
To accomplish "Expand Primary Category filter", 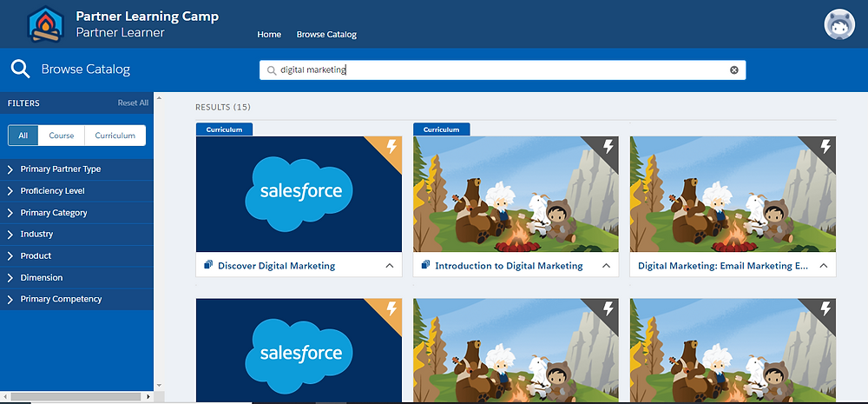I will (76, 212).
